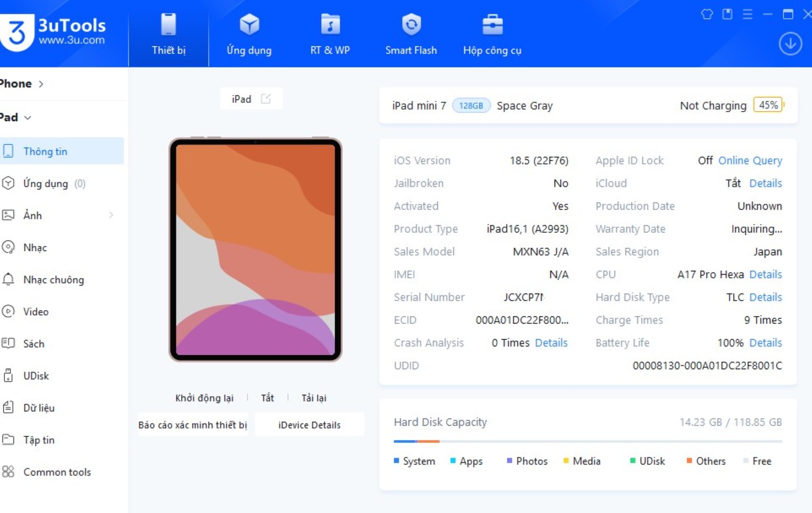The width and height of the screenshot is (812, 513).
Task: Open Hộp công cụ toolbox tab
Action: (x=492, y=34)
